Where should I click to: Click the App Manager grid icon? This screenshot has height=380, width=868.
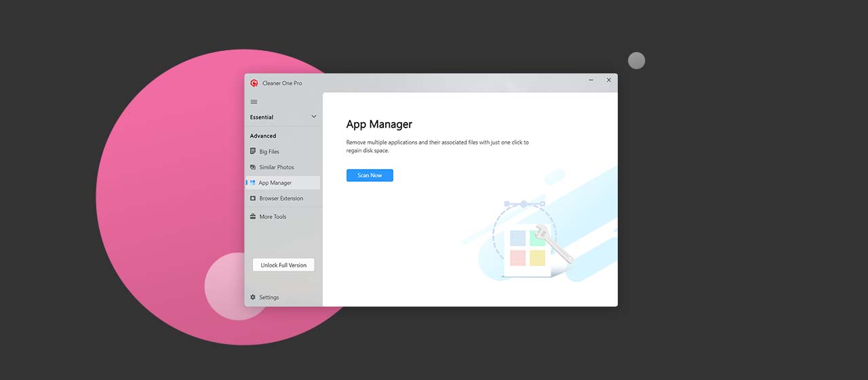(x=253, y=183)
